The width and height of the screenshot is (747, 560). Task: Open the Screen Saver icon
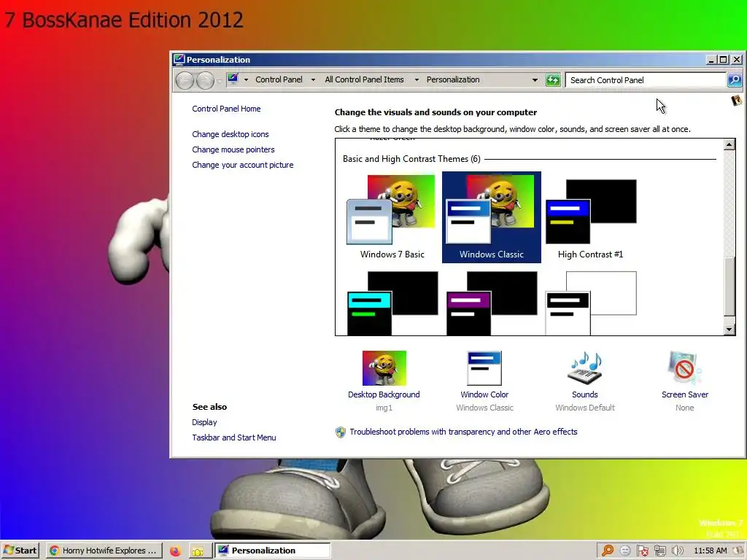pos(684,368)
